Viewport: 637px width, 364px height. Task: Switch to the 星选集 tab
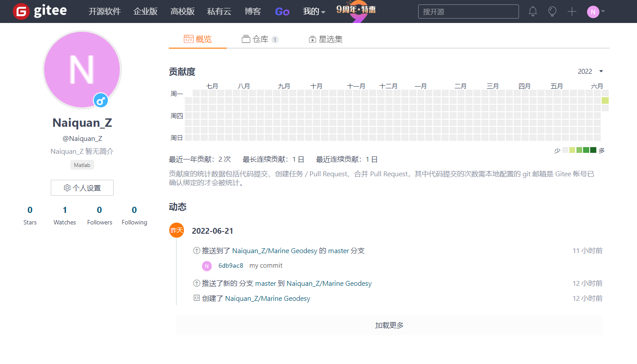[x=325, y=39]
